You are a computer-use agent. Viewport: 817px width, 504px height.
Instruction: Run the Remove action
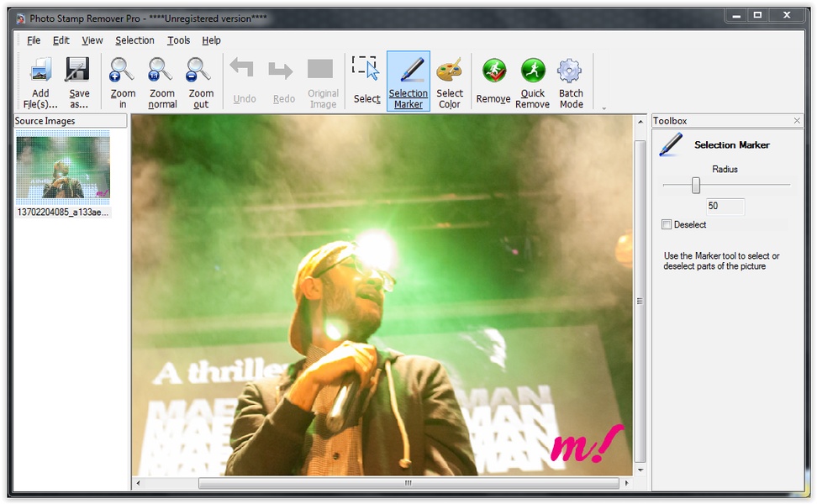[493, 71]
